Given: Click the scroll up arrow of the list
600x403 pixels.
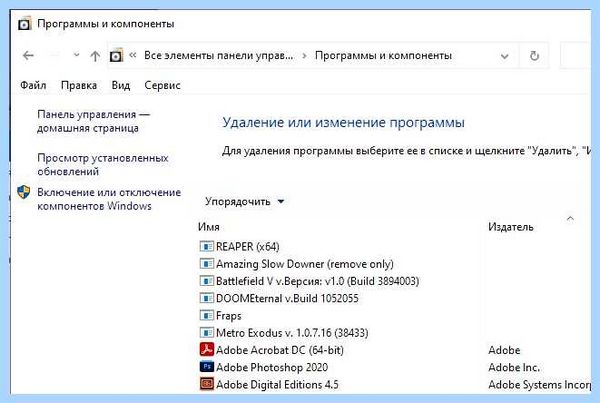Looking at the screenshot, I should pos(570,219).
